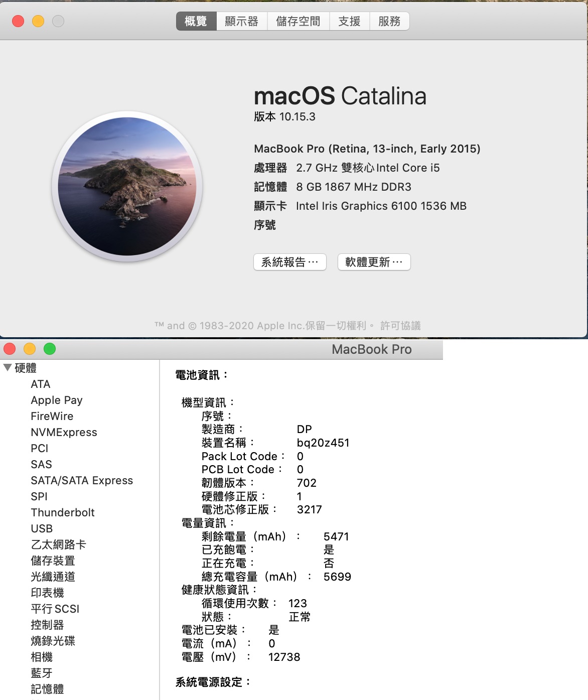Select SAS in the sidebar
588x700 pixels.
tap(42, 465)
